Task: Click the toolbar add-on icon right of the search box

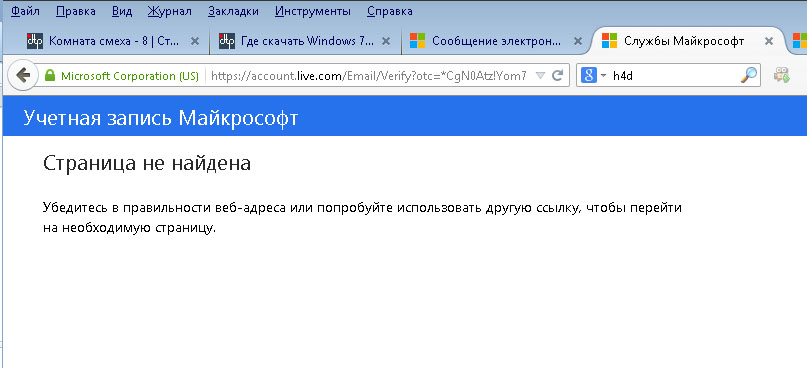Action: [782, 76]
